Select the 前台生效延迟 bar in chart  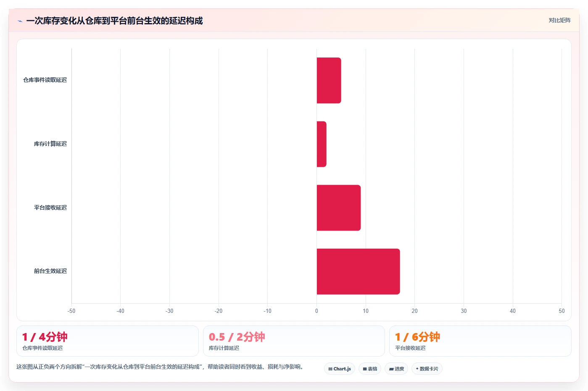tap(358, 271)
